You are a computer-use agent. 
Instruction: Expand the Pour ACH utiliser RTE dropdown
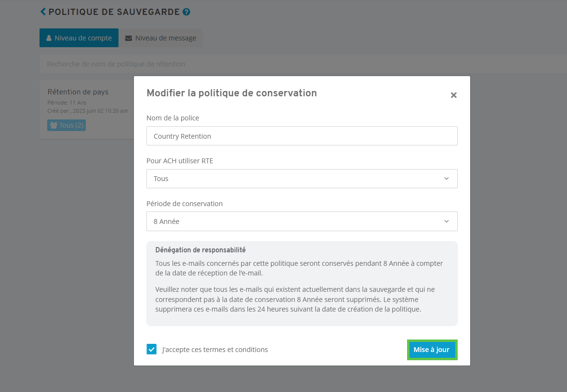click(302, 179)
